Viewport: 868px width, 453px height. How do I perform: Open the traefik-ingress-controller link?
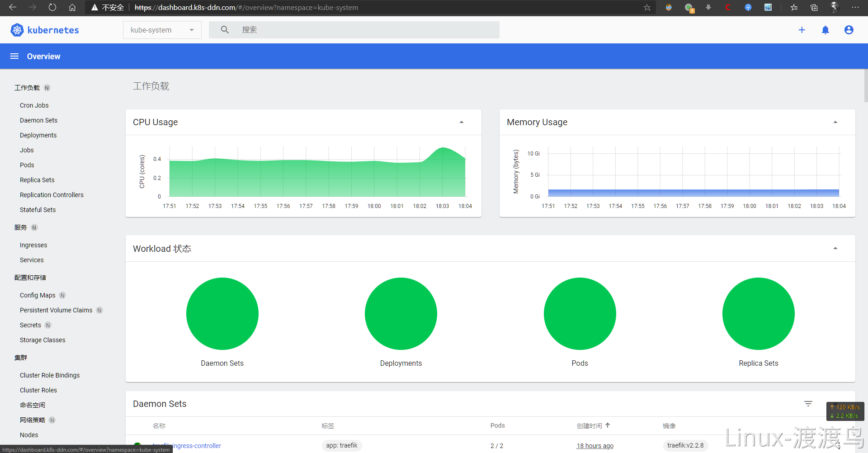[187, 446]
